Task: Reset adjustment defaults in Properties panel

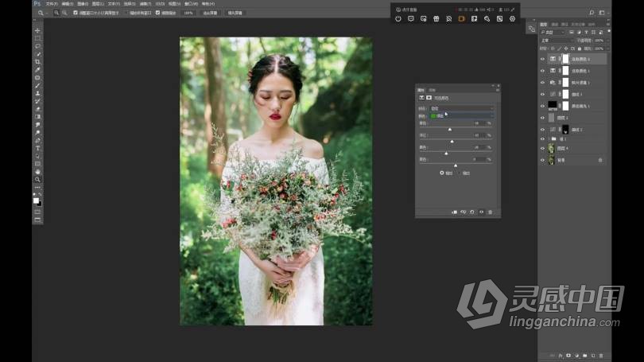Action: tap(472, 212)
